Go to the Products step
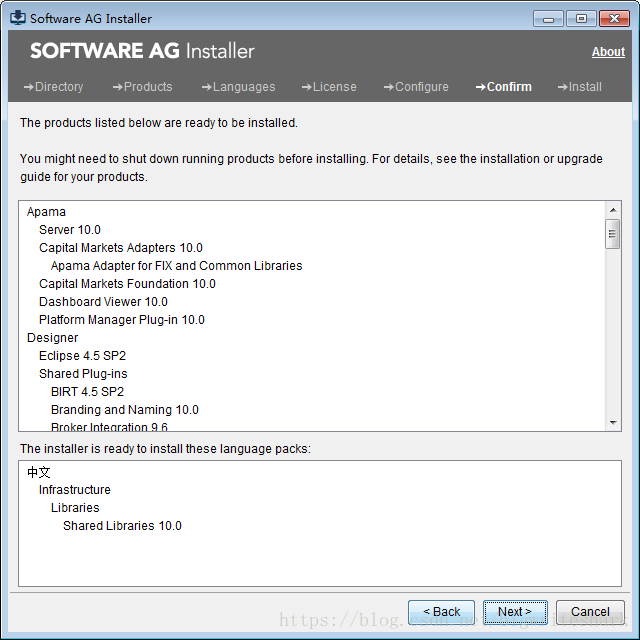This screenshot has width=640, height=640. [142, 87]
